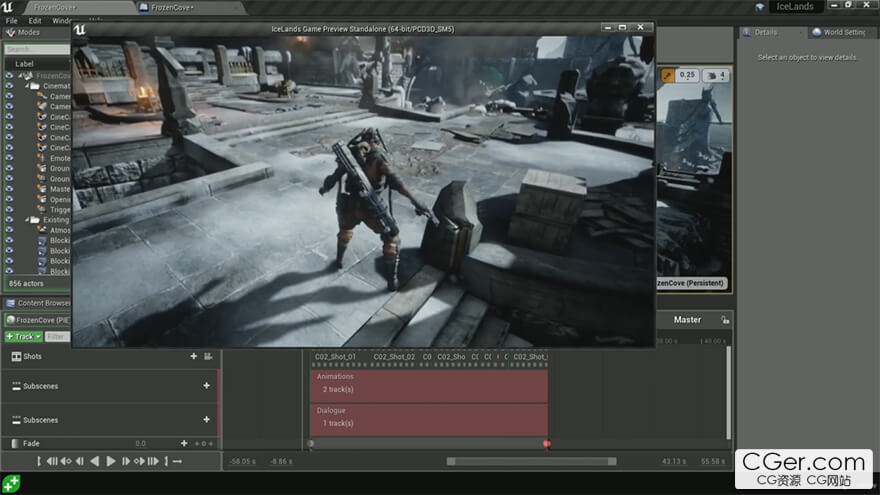Toggle visibility of Maste actor row
Image resolution: width=880 pixels, height=495 pixels.
[x=10, y=189]
